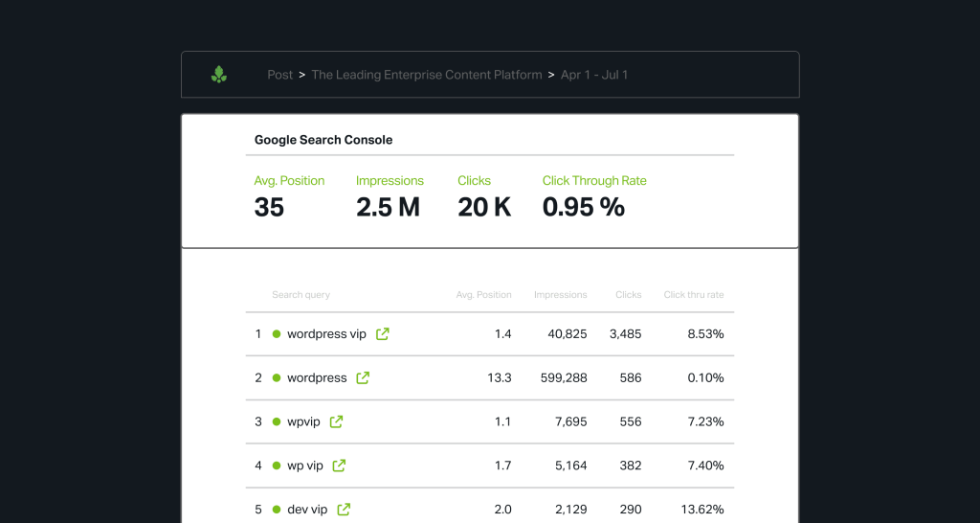The height and width of the screenshot is (523, 980).
Task: Select the '2,129' impressions cell
Action: 571,510
